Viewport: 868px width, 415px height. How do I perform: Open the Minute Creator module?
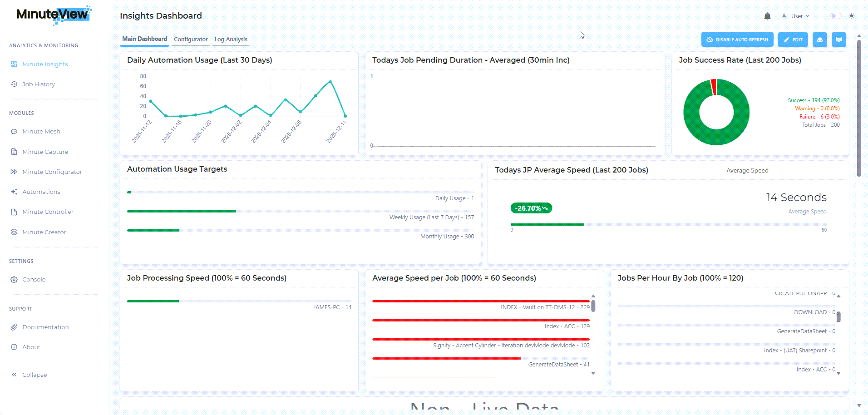(x=44, y=232)
